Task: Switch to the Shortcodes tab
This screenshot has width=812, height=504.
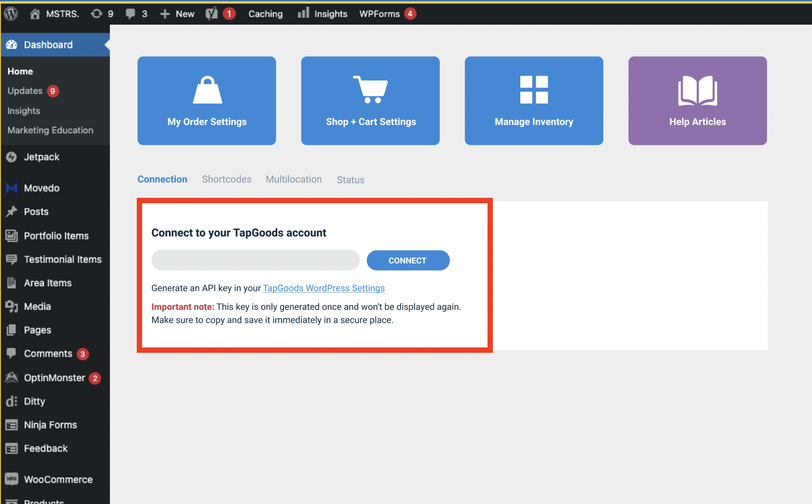Action: tap(227, 179)
